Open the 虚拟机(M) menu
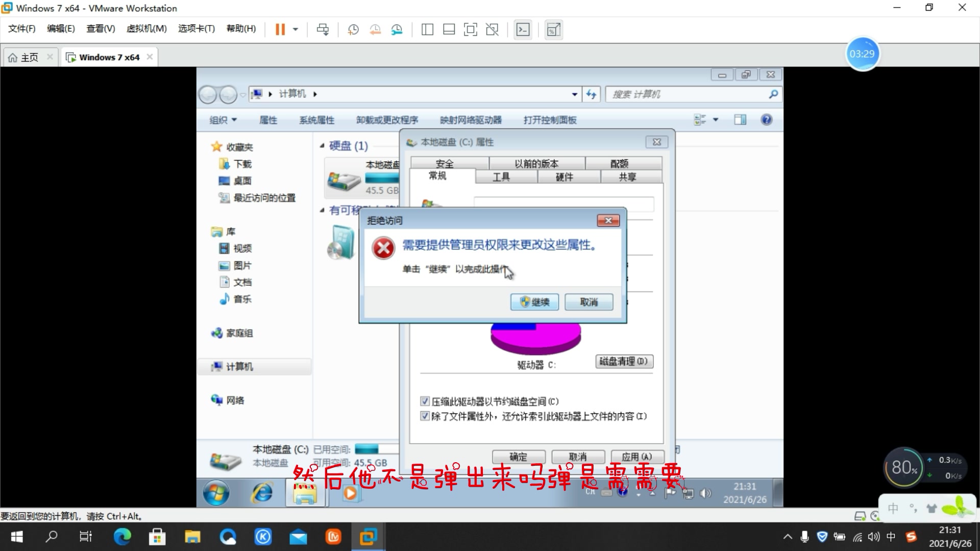 [x=146, y=29]
